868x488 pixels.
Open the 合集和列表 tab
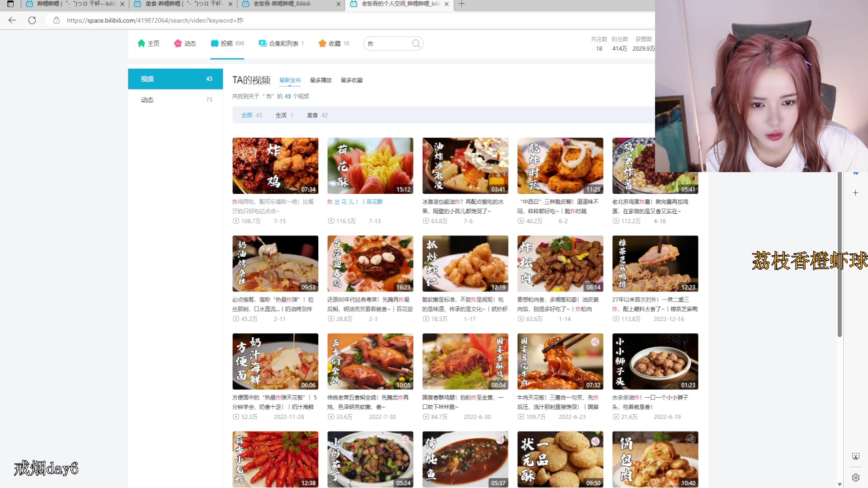click(281, 43)
